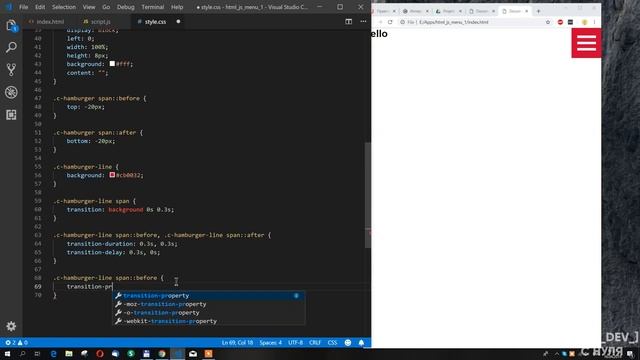Click the #cb0032 color swatch on line 56
The image size is (640, 360).
coord(112,175)
